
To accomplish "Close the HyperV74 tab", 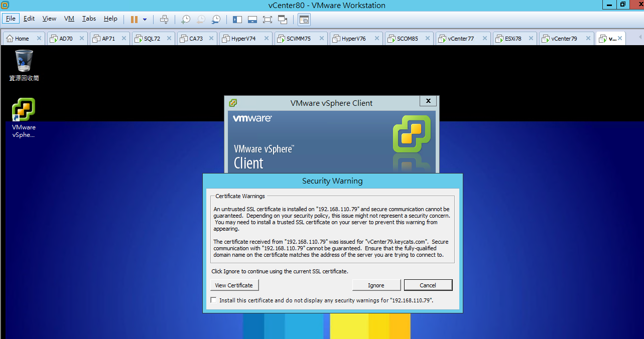I will (x=267, y=38).
